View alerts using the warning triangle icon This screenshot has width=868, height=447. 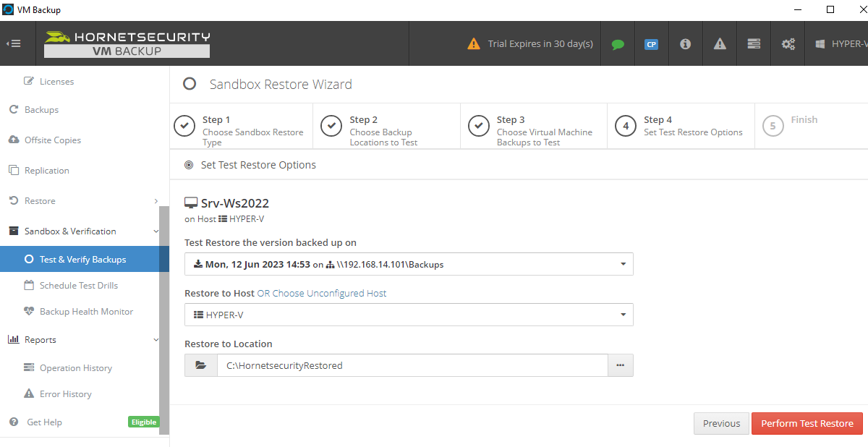click(719, 44)
